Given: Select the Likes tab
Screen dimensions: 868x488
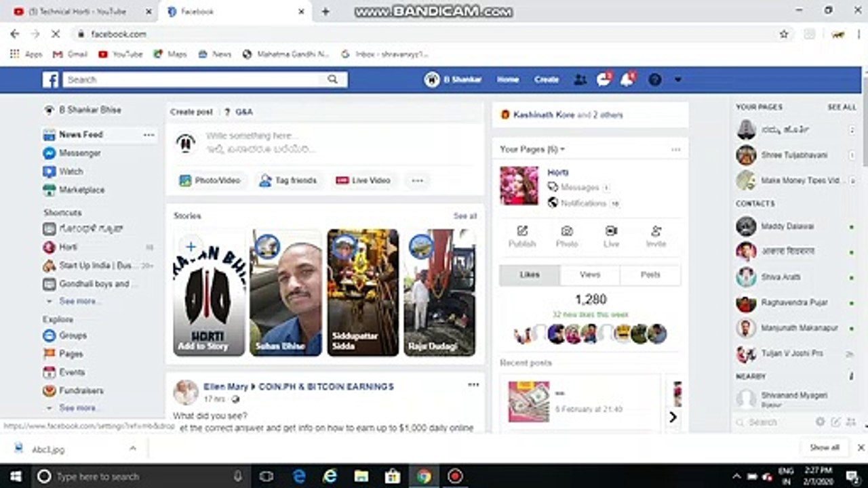Looking at the screenshot, I should coord(530,274).
